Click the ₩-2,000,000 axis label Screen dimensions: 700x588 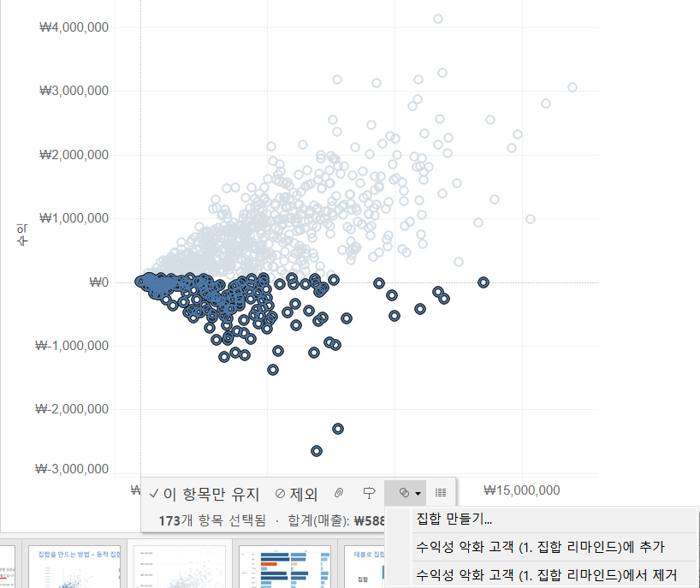tap(72, 409)
